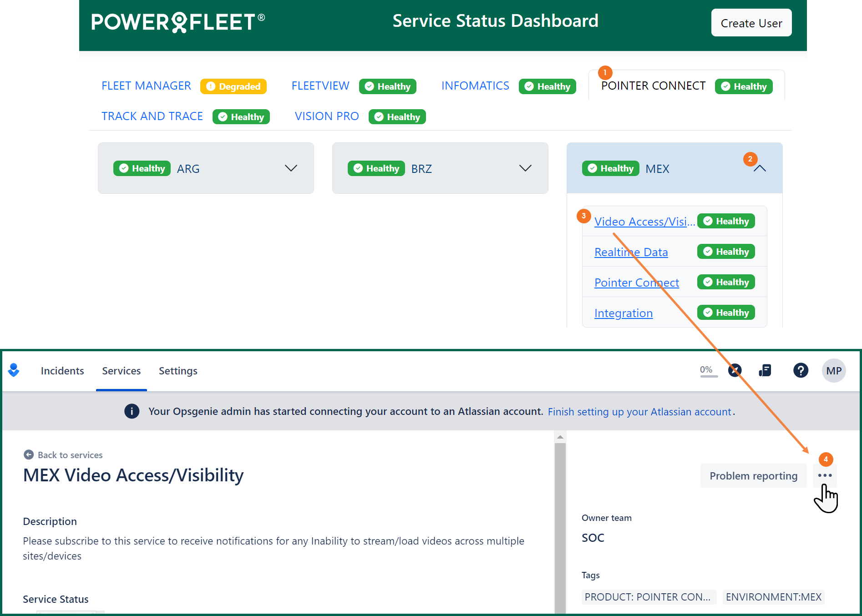Select the FLEETVIEW tab
The image size is (862, 616).
click(320, 86)
